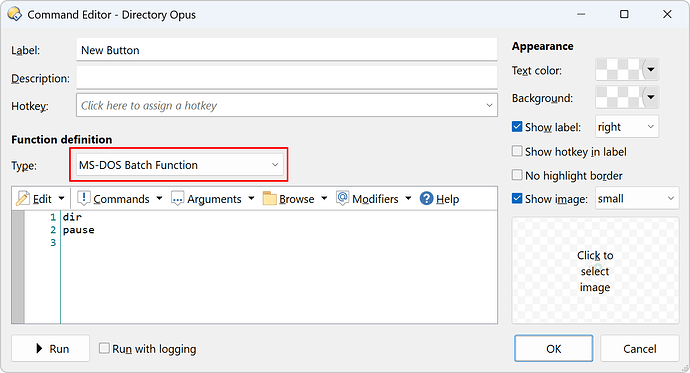This screenshot has width=690, height=373.
Task: Open the function Type dropdown
Action: pos(180,165)
